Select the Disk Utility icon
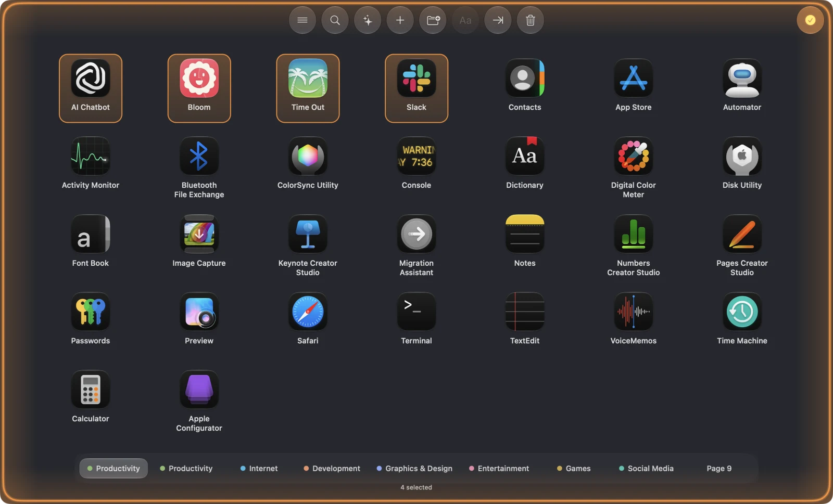Screen dimensions: 833x504 742,156
